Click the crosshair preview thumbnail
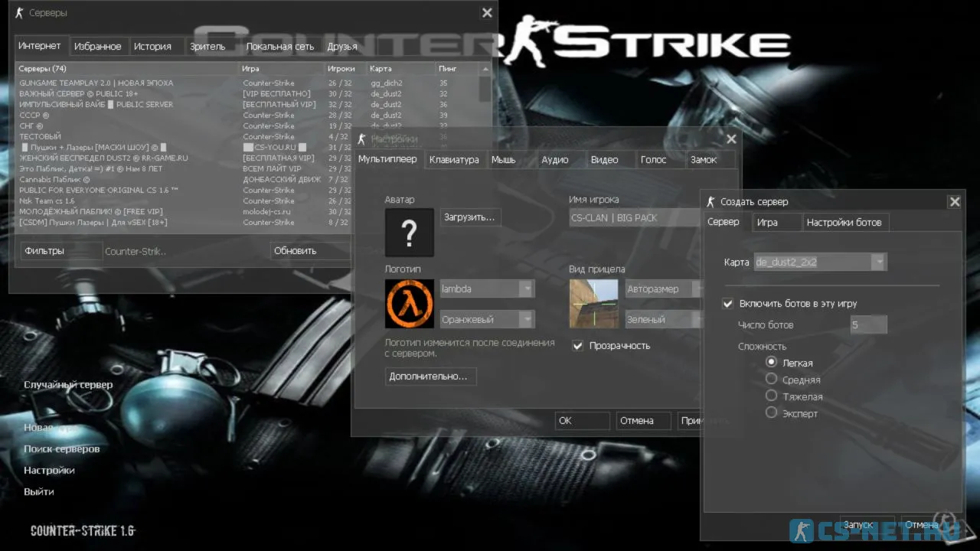The image size is (980, 551). coord(593,304)
